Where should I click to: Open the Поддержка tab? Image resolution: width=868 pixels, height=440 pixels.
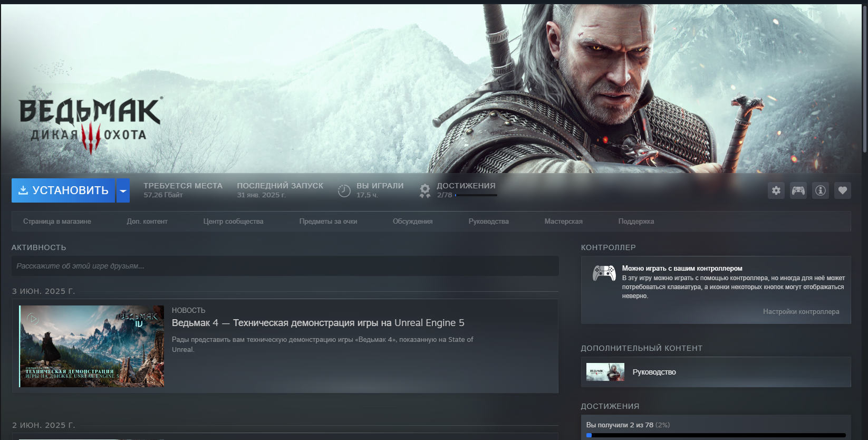tap(636, 222)
